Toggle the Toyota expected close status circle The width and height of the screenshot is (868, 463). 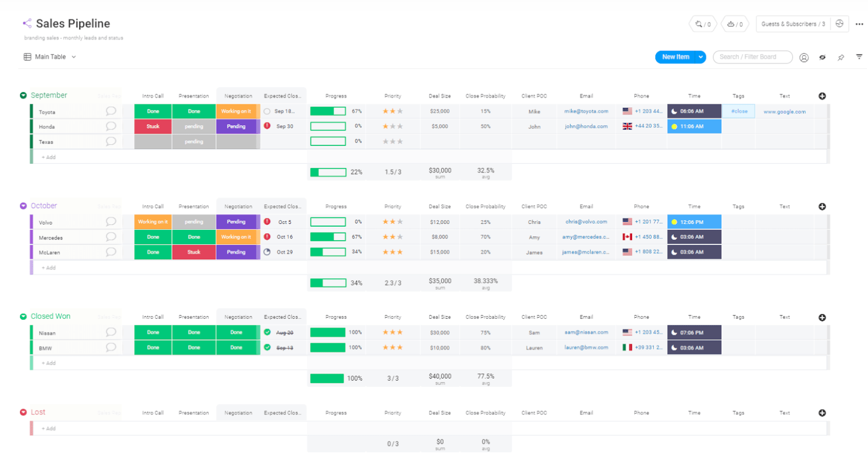coord(267,111)
